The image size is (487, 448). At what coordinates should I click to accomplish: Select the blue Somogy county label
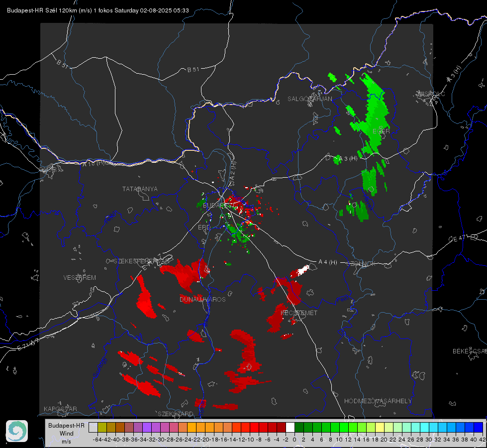[x=100, y=368]
